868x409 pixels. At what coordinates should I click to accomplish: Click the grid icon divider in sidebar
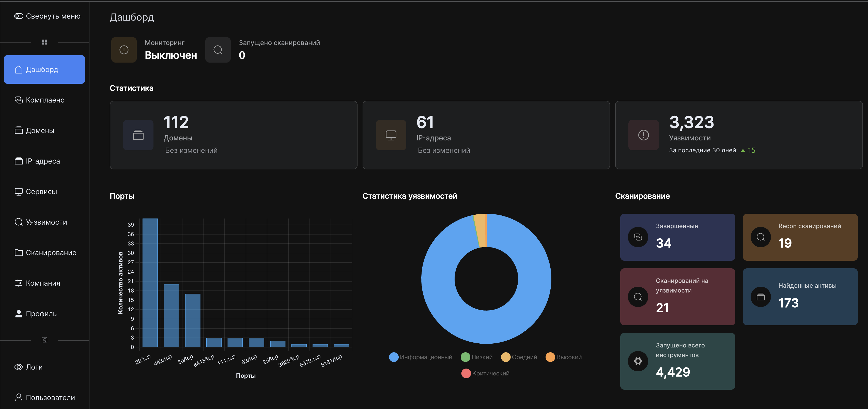pos(44,42)
